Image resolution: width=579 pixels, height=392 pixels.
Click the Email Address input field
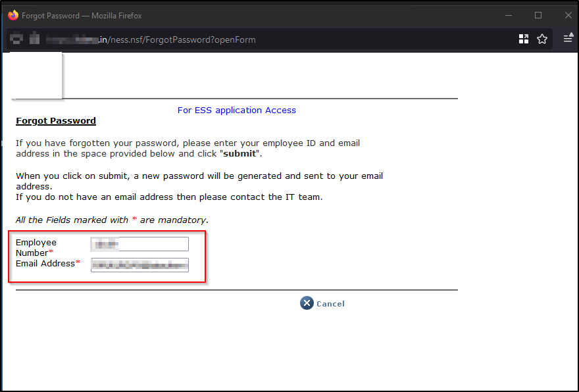(139, 265)
